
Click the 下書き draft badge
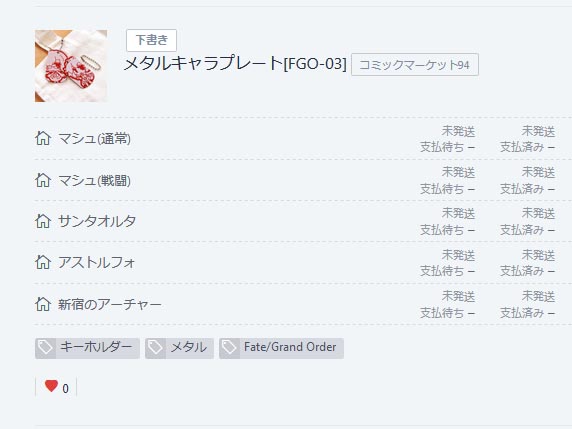151,40
